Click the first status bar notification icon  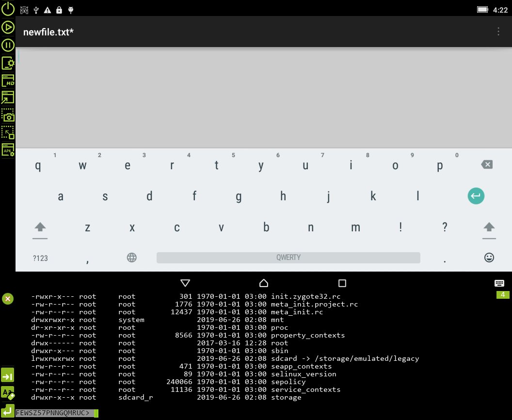pyautogui.click(x=24, y=10)
